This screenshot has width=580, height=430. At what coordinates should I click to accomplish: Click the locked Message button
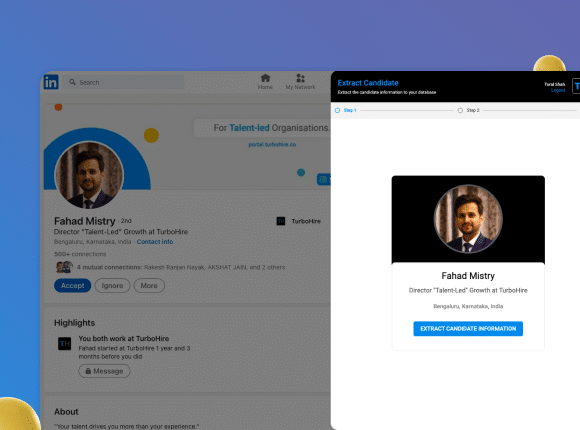pos(104,371)
